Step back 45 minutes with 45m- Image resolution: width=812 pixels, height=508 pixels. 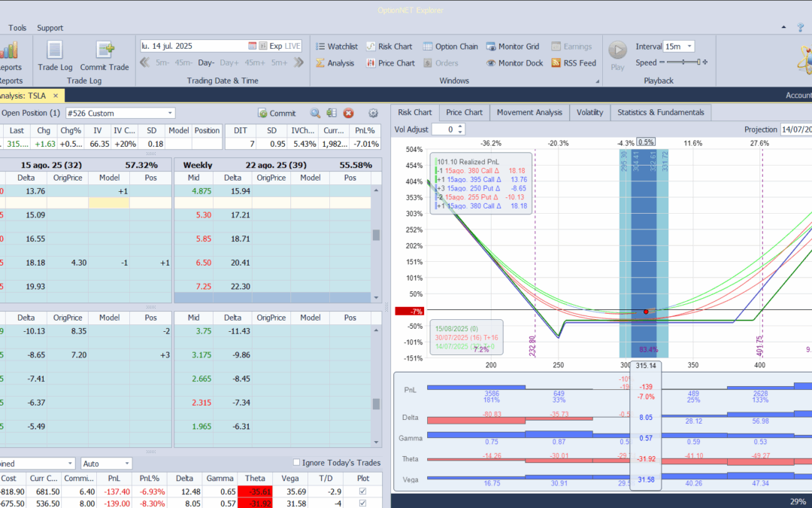tap(183, 62)
